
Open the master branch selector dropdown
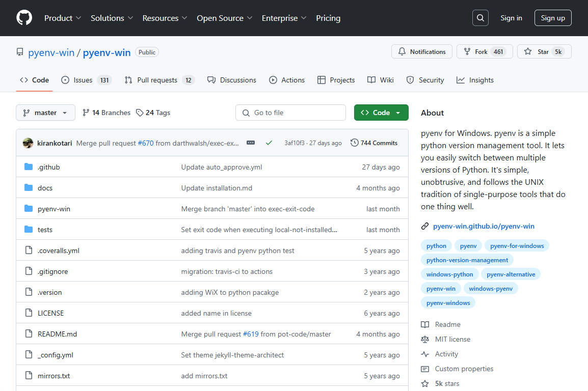(45, 113)
